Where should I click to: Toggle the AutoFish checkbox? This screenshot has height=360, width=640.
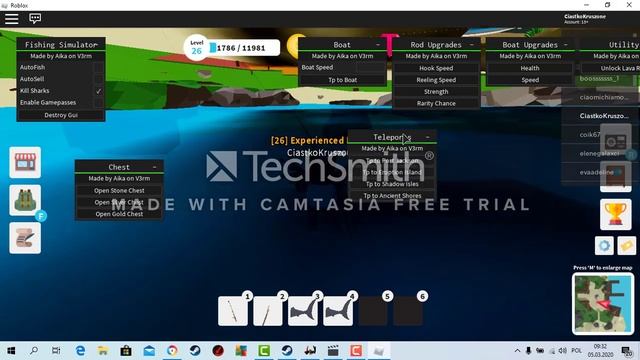pos(98,67)
